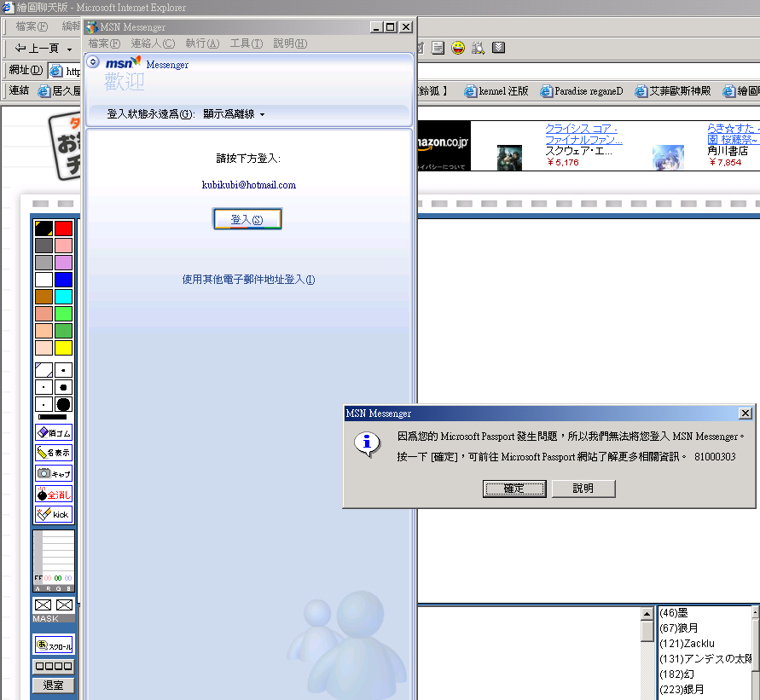Select user (121)Zacklu in list
The width and height of the screenshot is (760, 700).
687,644
